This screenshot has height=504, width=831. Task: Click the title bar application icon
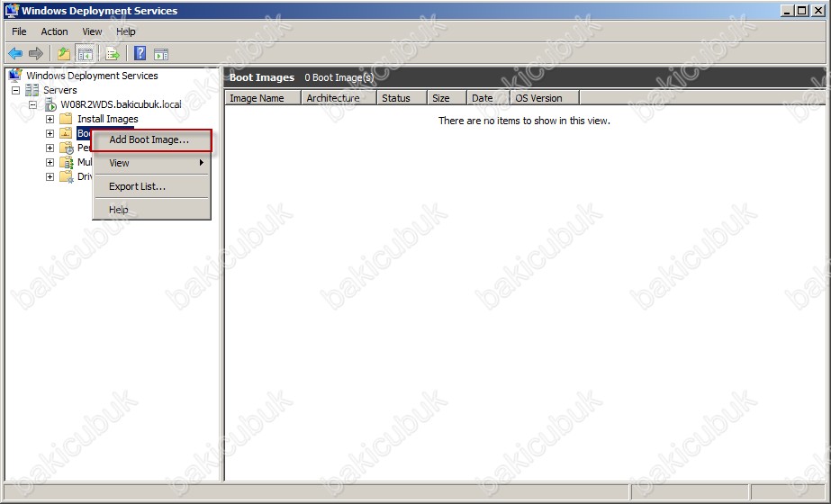click(x=12, y=11)
